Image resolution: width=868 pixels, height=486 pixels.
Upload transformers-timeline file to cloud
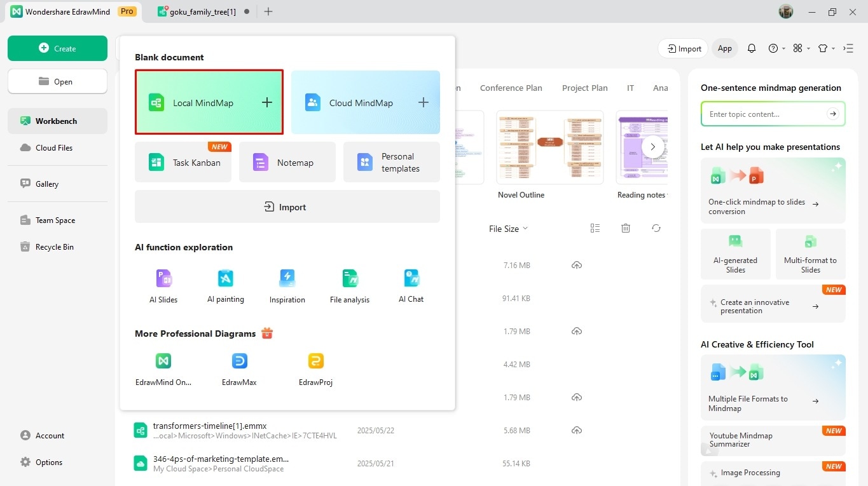click(x=577, y=430)
